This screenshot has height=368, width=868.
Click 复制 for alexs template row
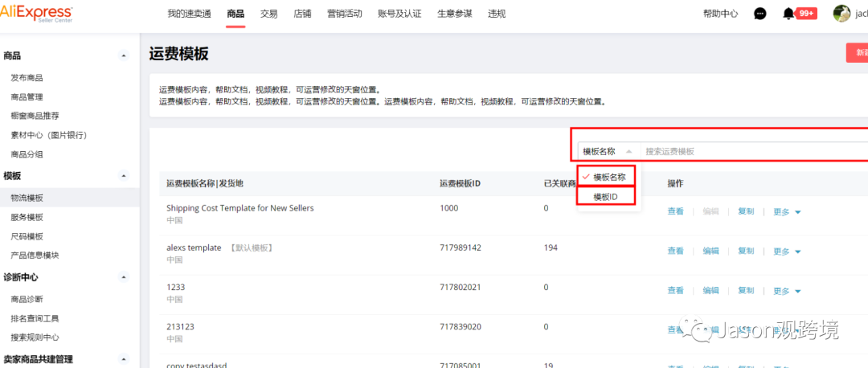pyautogui.click(x=746, y=251)
